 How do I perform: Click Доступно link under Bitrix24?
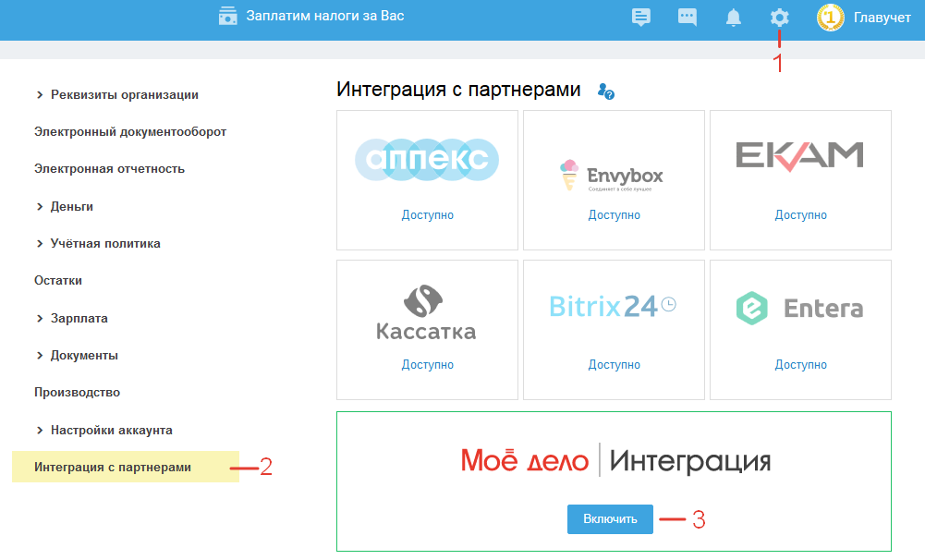point(614,365)
